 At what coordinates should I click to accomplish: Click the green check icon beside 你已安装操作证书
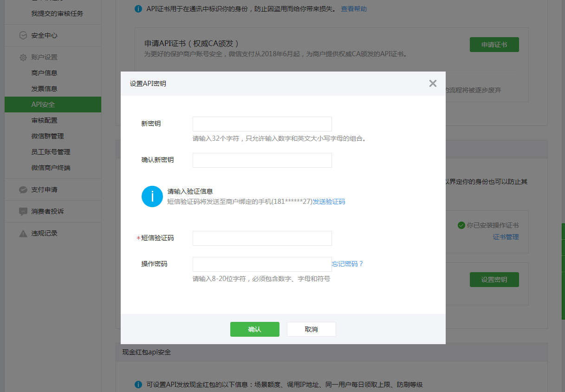461,225
